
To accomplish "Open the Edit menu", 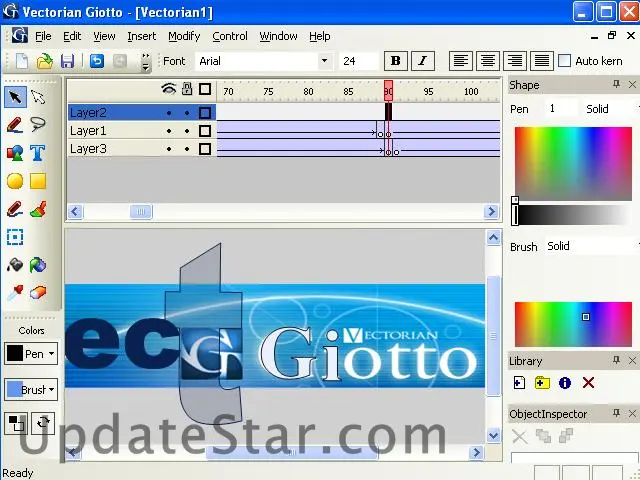I will (72, 36).
